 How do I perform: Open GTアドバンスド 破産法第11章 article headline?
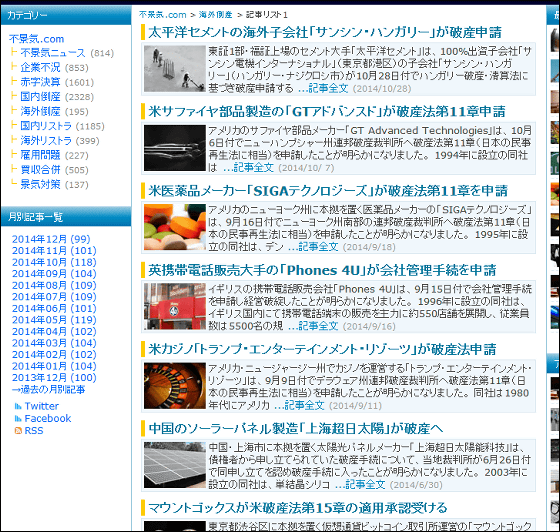tap(327, 112)
